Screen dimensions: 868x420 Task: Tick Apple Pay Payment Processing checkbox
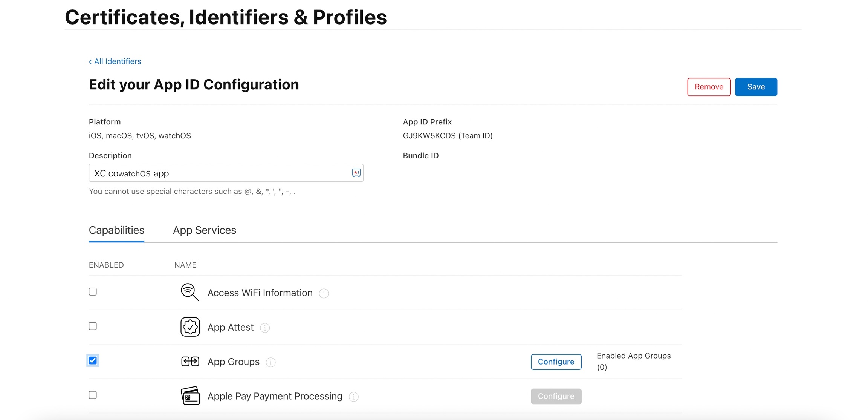[x=93, y=395]
